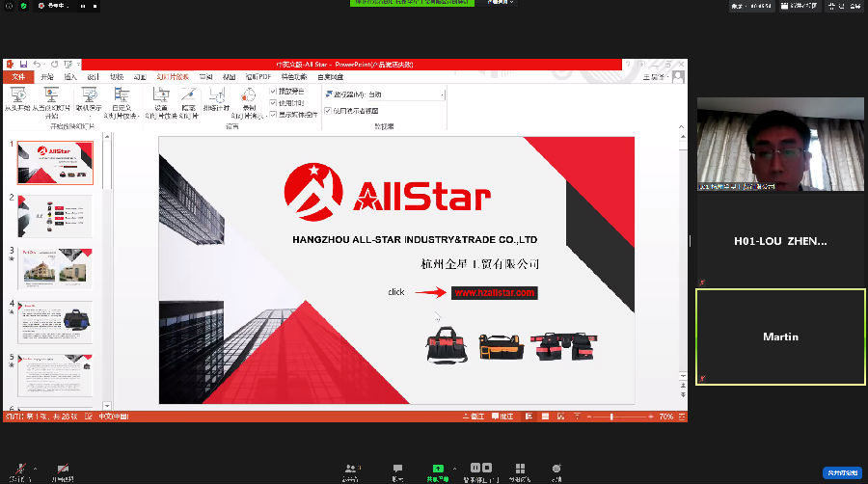Save the presentation from quick access toolbar
This screenshot has height=484, width=868.
pos(23,65)
